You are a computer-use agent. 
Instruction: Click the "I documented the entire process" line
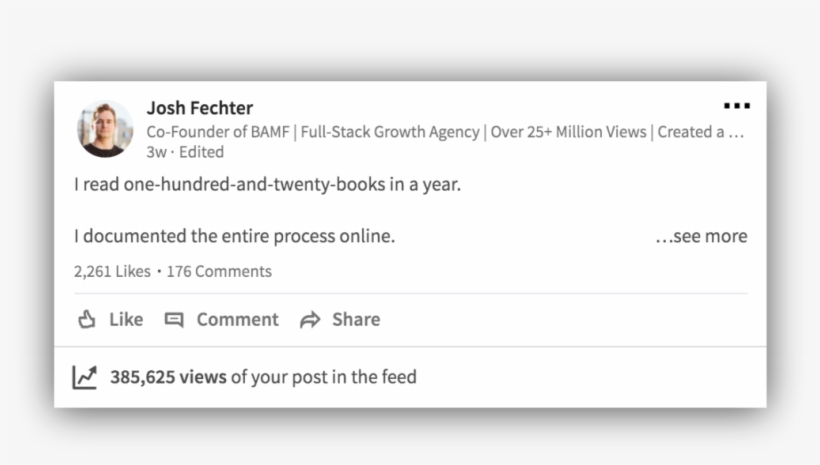[x=235, y=237]
